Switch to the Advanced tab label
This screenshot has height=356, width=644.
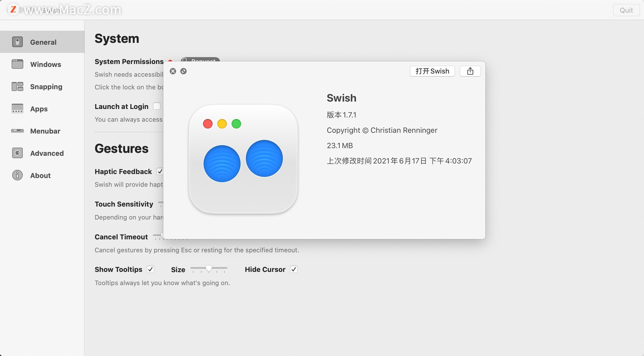47,153
